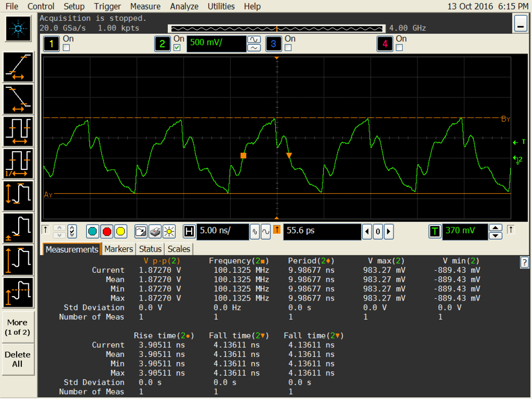
Task: Click the teal Run acquisition button
Action: (x=92, y=231)
